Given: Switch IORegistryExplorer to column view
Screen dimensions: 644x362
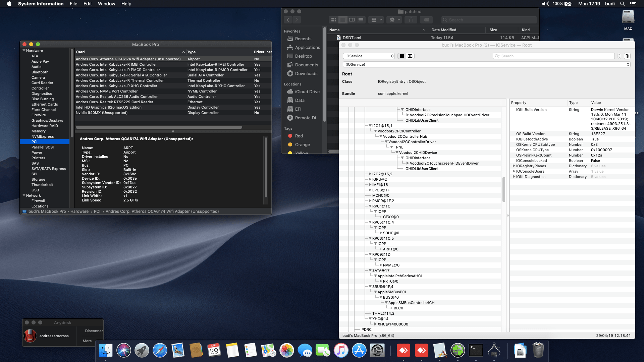Looking at the screenshot, I should click(410, 56).
